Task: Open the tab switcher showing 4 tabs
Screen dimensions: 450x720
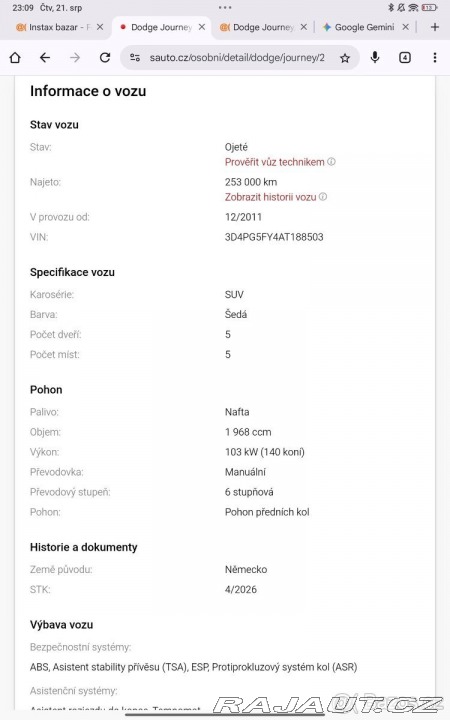Action: [x=405, y=57]
